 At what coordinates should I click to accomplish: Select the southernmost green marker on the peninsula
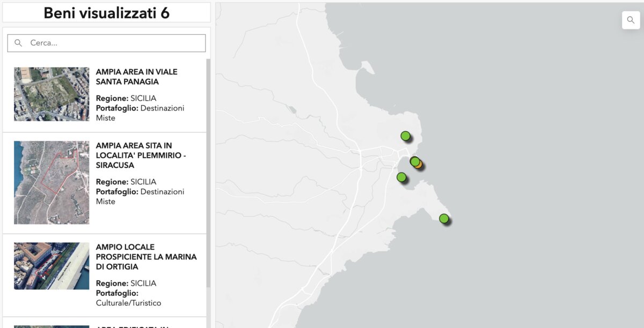(x=444, y=218)
